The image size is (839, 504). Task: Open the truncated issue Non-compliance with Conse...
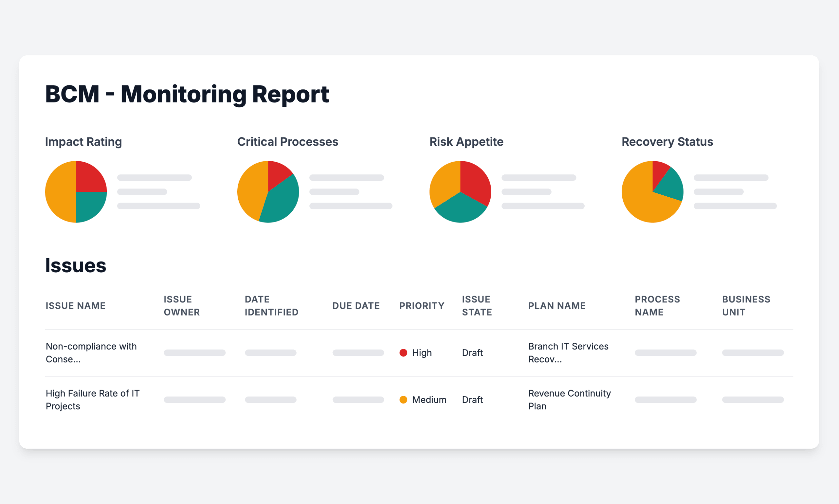pos(91,353)
